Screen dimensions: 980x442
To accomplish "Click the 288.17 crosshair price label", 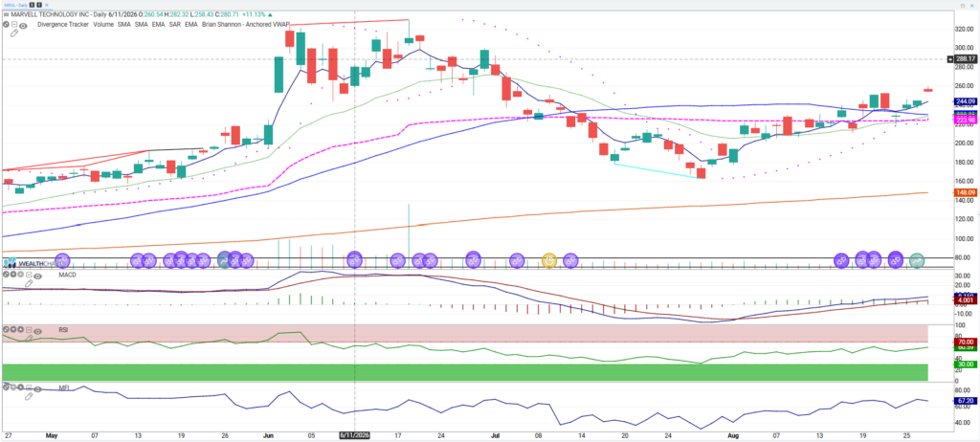I will [x=965, y=59].
